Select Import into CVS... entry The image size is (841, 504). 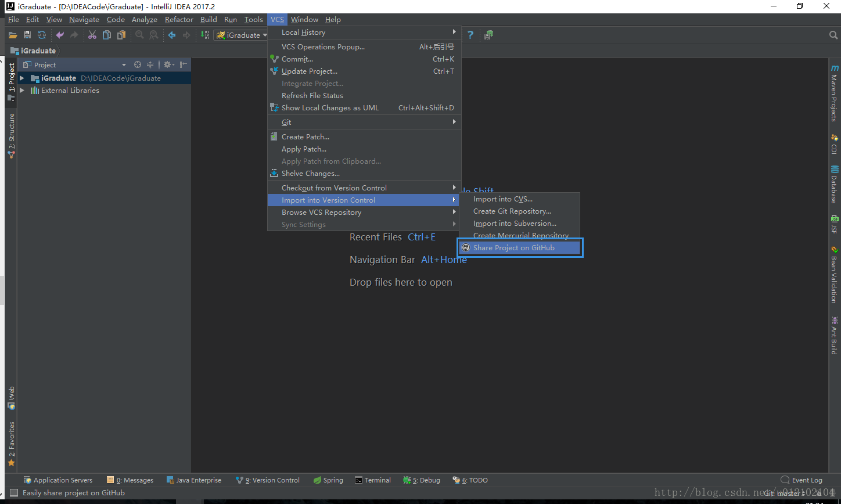(x=520, y=199)
